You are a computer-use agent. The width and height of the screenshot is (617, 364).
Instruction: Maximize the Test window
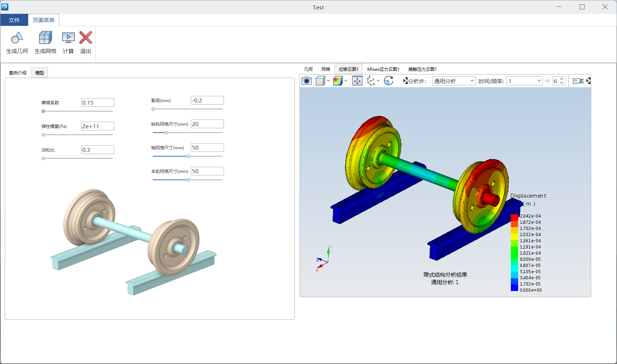(x=582, y=7)
